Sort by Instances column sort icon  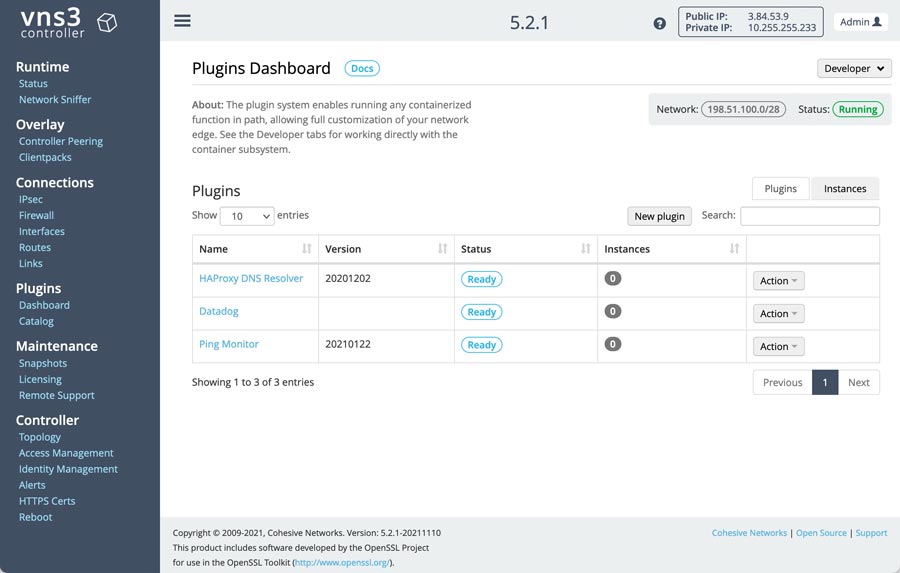point(734,249)
